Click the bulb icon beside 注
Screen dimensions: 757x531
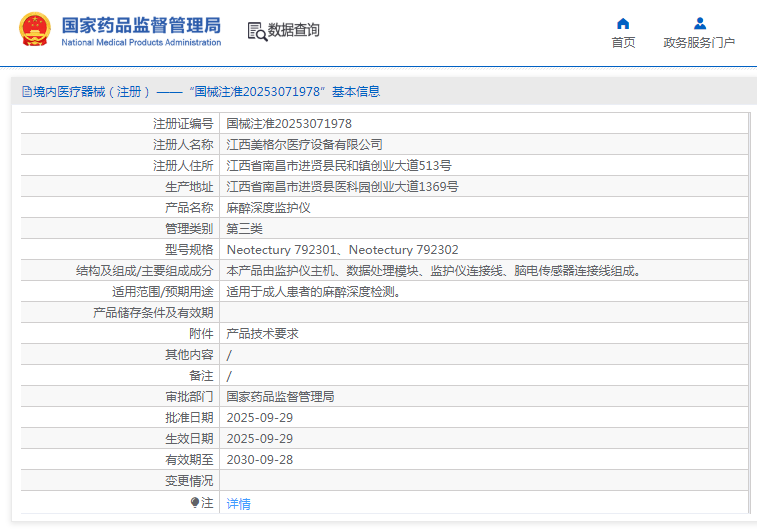point(195,503)
